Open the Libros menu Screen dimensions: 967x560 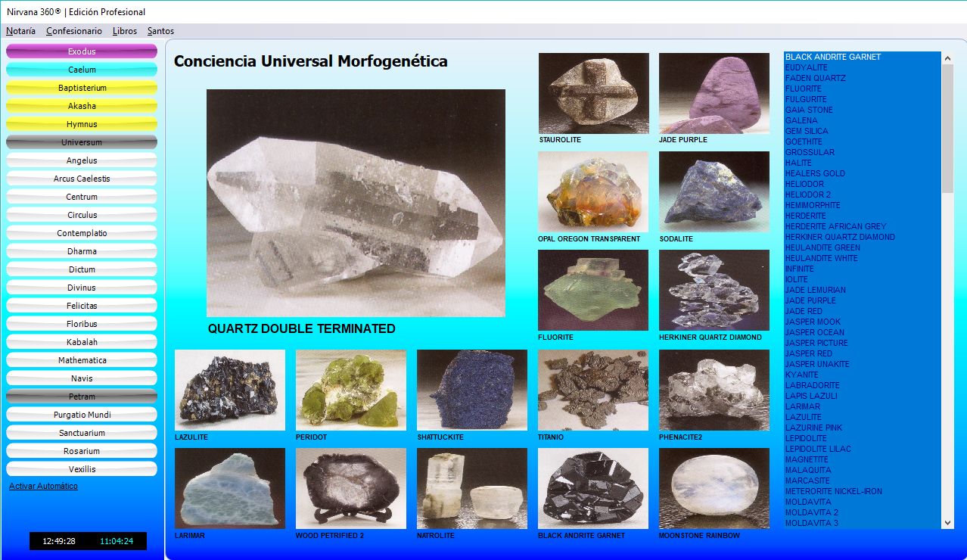(125, 31)
